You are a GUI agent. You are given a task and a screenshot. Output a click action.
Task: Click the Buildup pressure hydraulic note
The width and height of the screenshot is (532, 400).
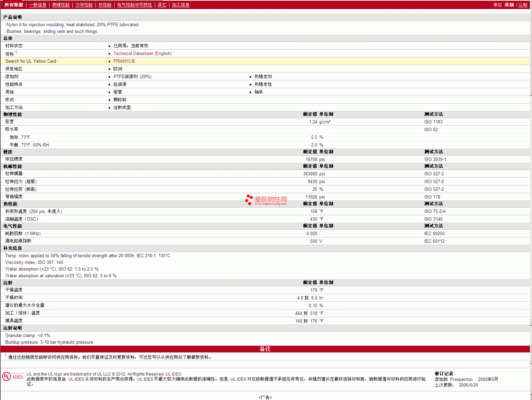49,342
